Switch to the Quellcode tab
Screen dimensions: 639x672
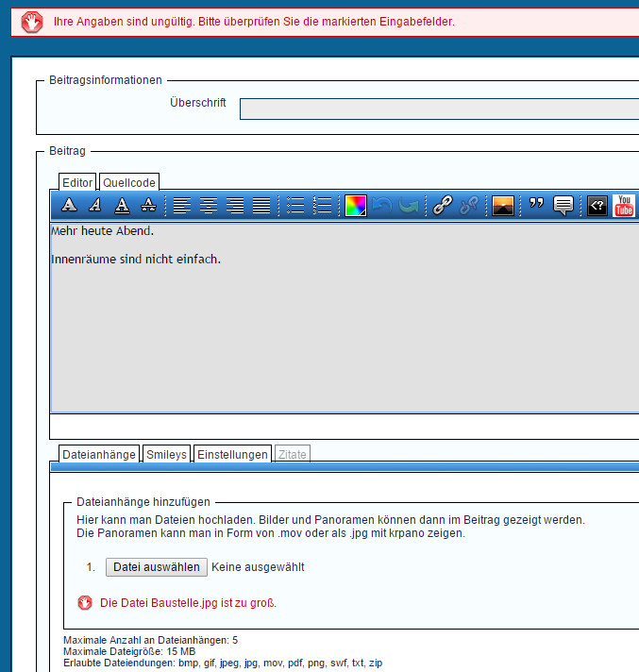click(x=129, y=183)
